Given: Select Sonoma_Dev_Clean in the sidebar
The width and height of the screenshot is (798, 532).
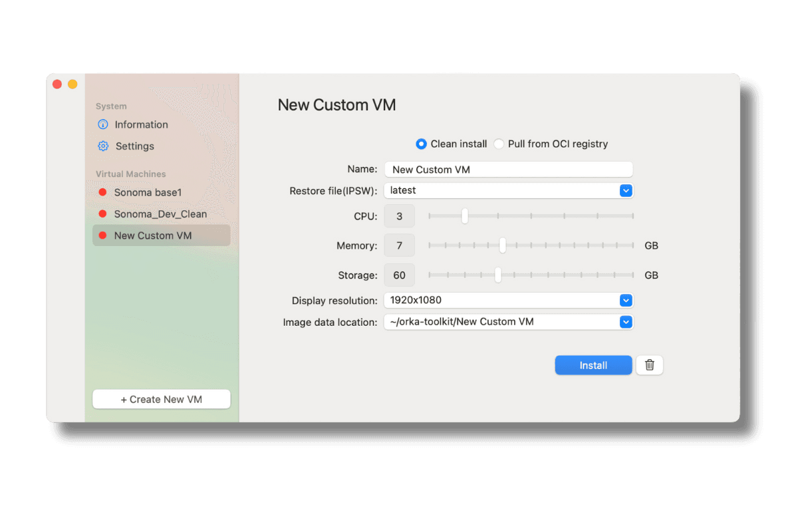Looking at the screenshot, I should 160,214.
